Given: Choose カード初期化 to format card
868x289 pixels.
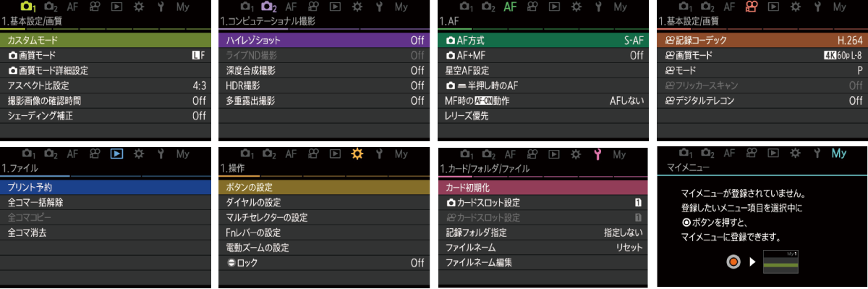Looking at the screenshot, I should pos(542,188).
